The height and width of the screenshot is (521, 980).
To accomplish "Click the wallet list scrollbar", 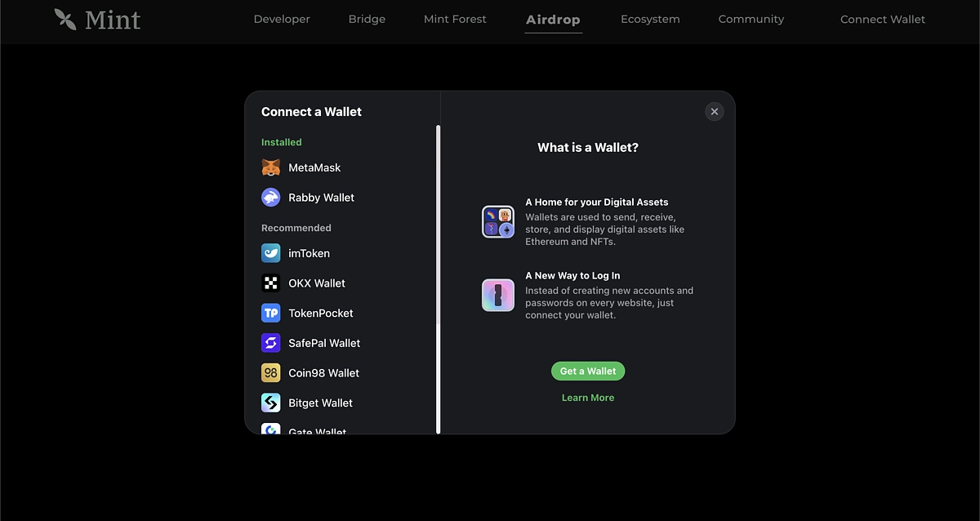I will 439,278.
